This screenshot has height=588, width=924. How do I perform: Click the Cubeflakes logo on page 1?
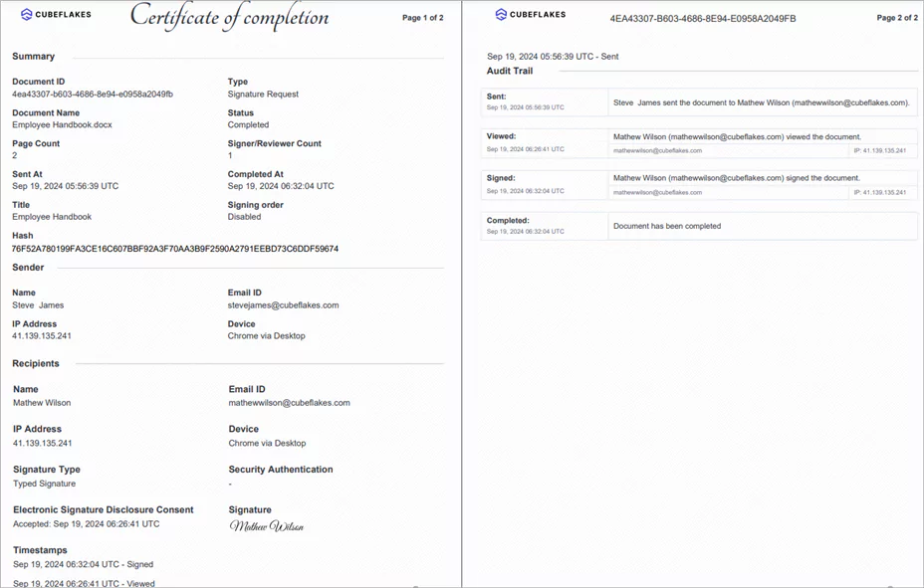point(56,14)
